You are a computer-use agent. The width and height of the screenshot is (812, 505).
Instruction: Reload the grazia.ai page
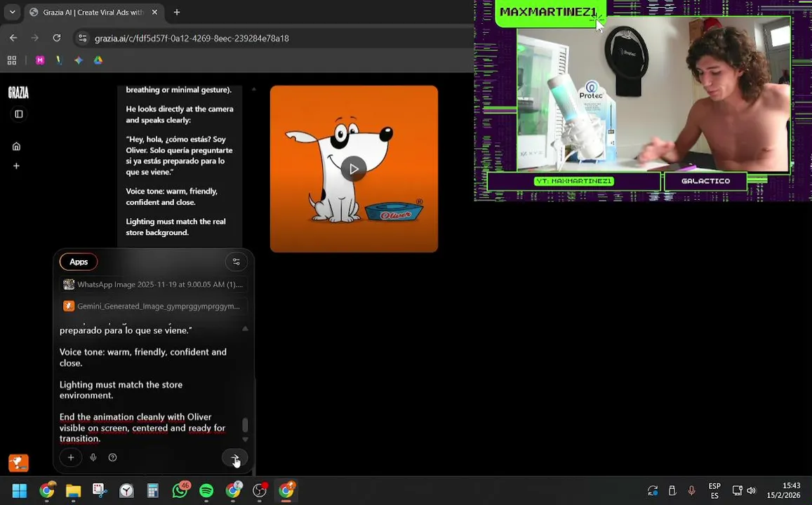tap(56, 39)
